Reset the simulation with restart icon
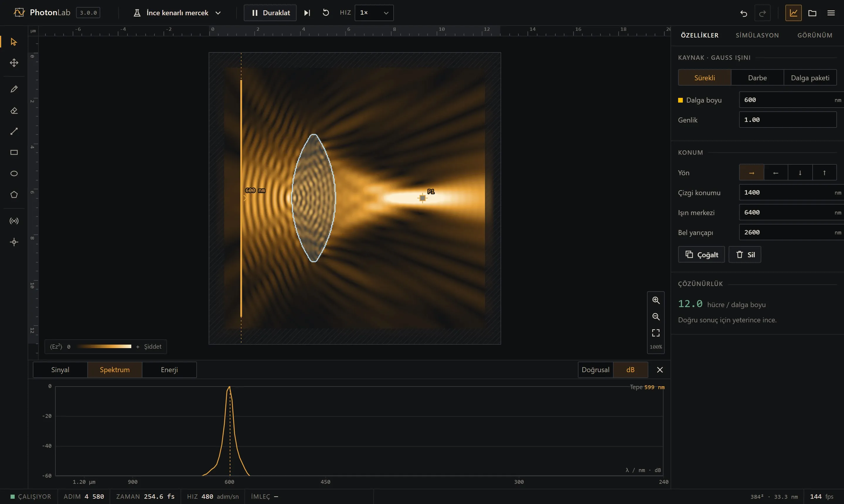The image size is (844, 504). [326, 13]
